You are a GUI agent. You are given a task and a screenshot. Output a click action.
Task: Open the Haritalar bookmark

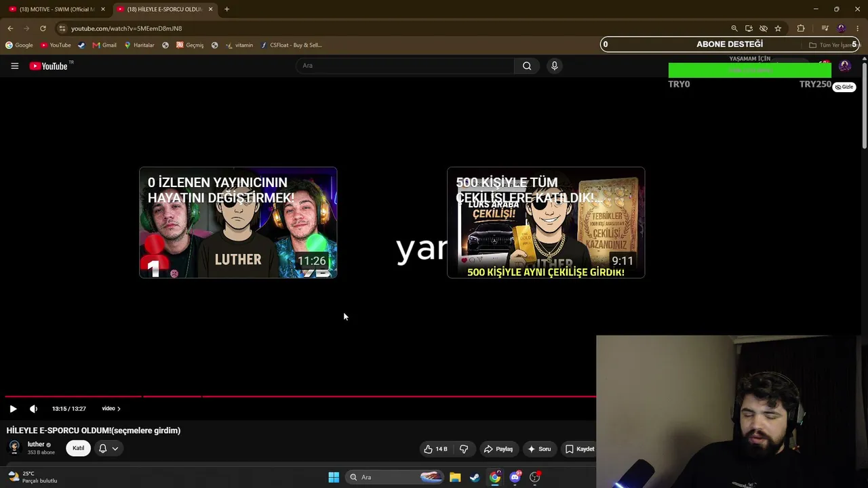click(139, 45)
